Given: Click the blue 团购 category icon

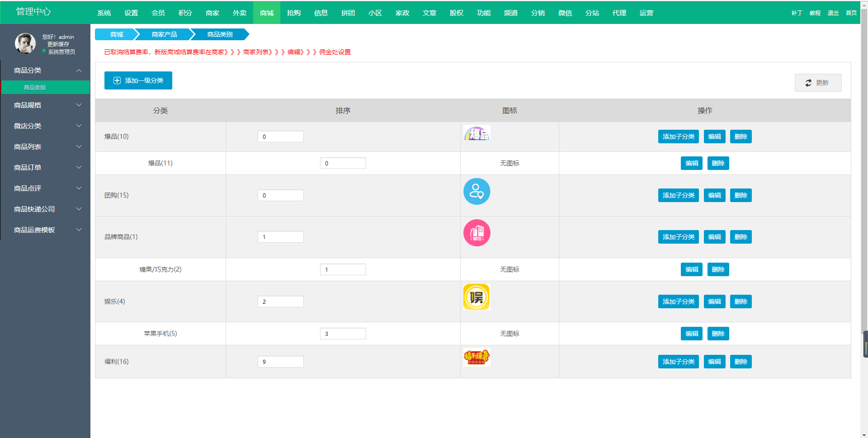Looking at the screenshot, I should pos(476,191).
